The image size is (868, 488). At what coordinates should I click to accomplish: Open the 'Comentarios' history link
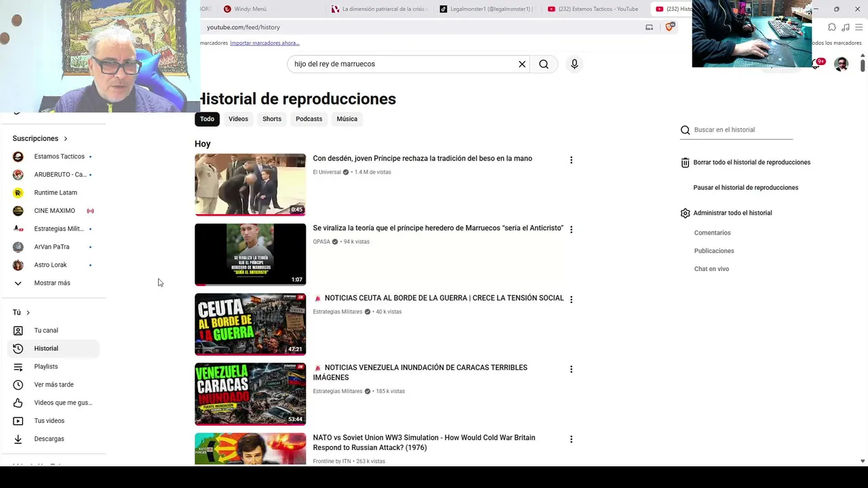click(712, 233)
